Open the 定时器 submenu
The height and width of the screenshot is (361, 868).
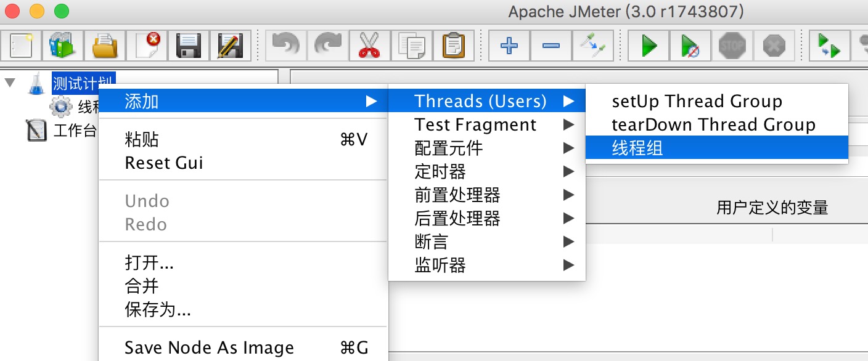pos(487,171)
